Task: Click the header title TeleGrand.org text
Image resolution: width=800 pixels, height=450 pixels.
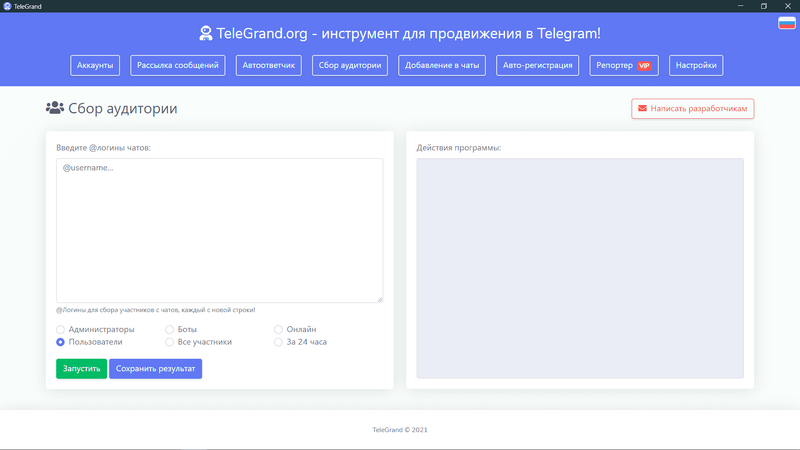Action: [x=409, y=33]
